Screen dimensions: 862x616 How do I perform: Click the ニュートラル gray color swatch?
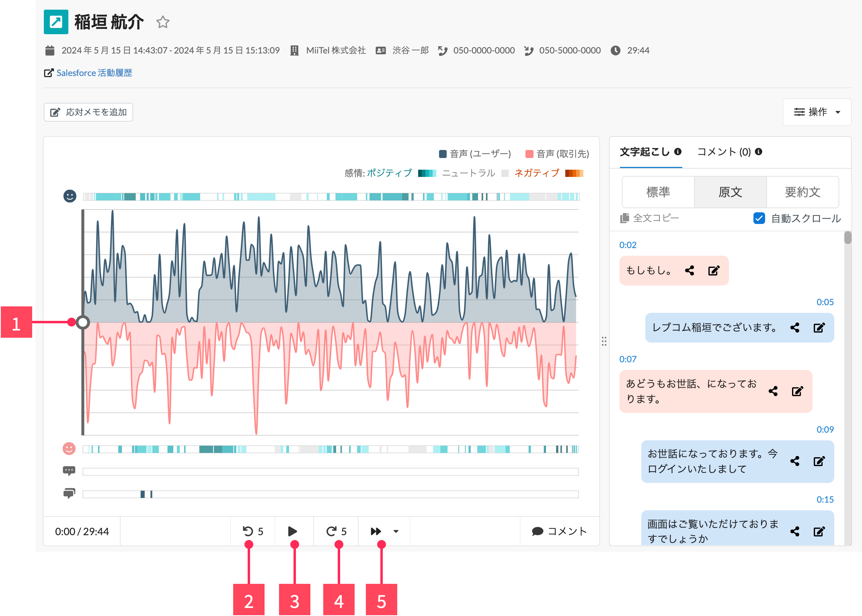coord(505,173)
